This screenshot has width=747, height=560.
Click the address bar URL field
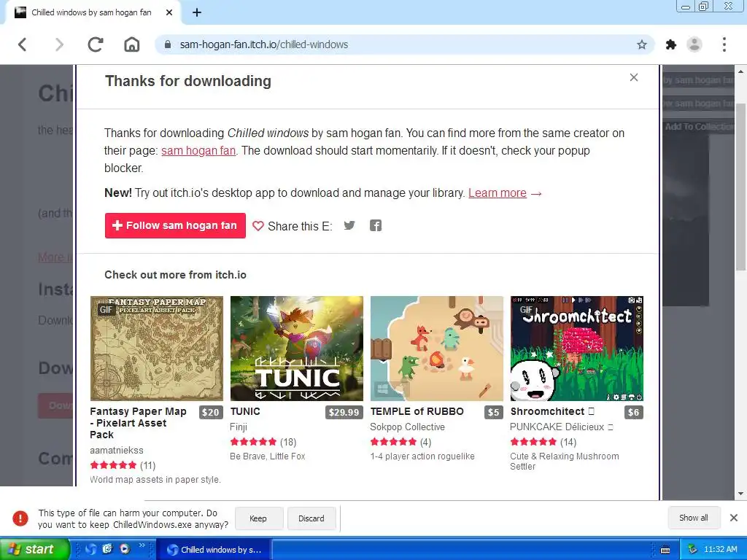click(405, 44)
